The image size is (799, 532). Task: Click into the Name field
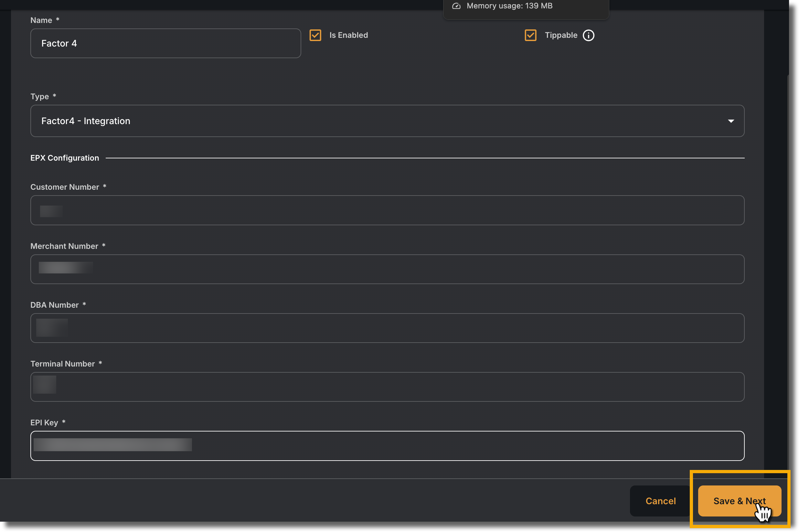[x=165, y=43]
